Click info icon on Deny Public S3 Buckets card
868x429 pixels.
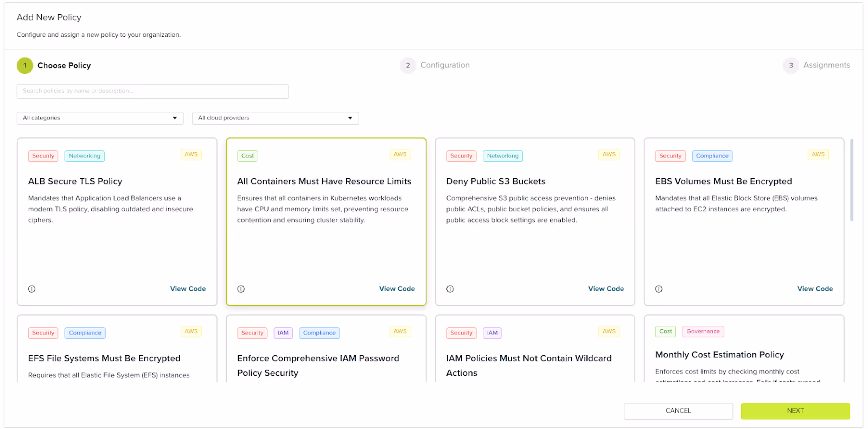click(450, 289)
